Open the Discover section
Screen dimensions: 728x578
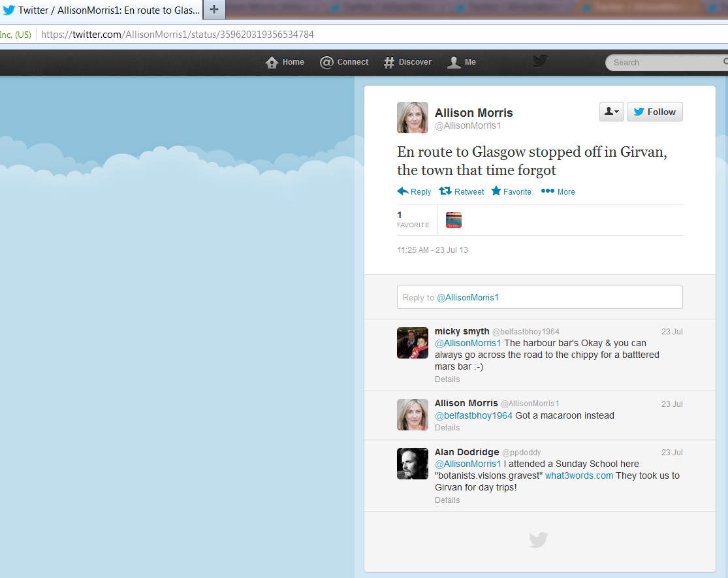(x=407, y=62)
